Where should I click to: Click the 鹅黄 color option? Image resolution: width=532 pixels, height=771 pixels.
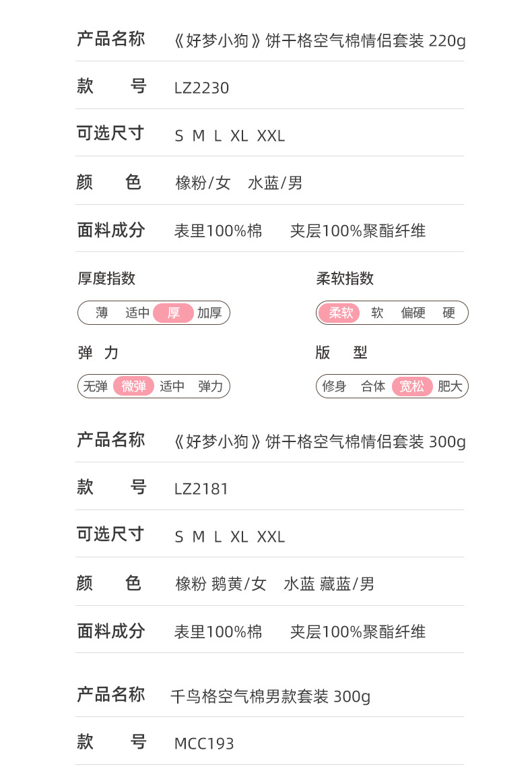point(226,584)
